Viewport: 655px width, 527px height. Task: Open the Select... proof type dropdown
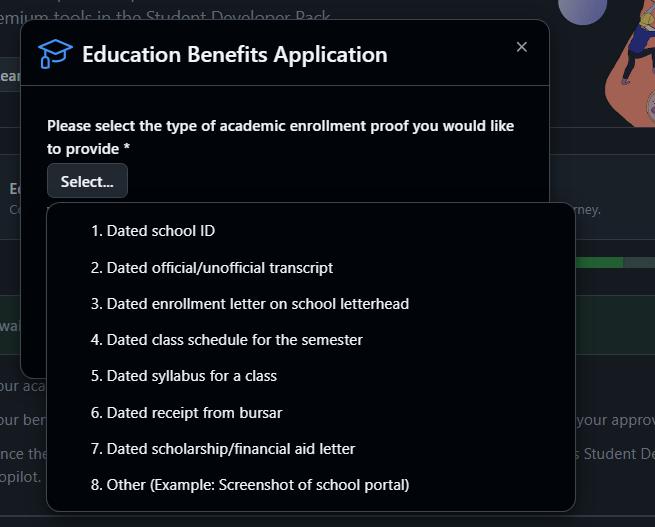(x=87, y=181)
